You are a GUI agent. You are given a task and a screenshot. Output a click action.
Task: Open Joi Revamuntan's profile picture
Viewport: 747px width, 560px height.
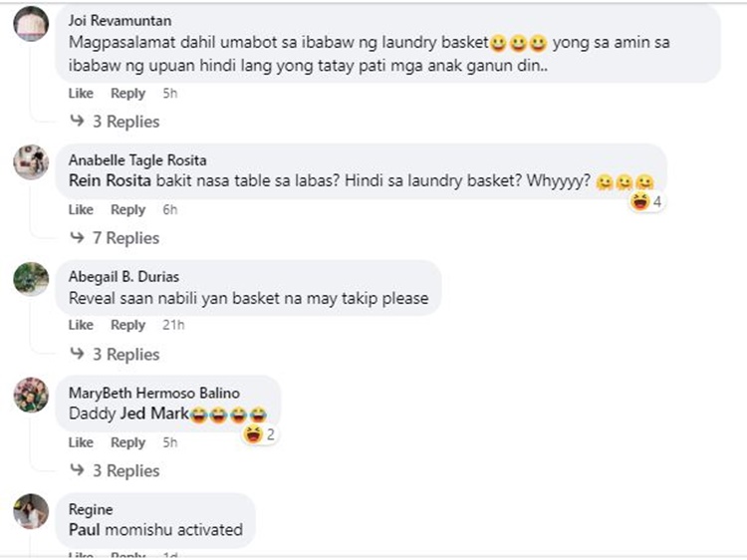[x=31, y=24]
